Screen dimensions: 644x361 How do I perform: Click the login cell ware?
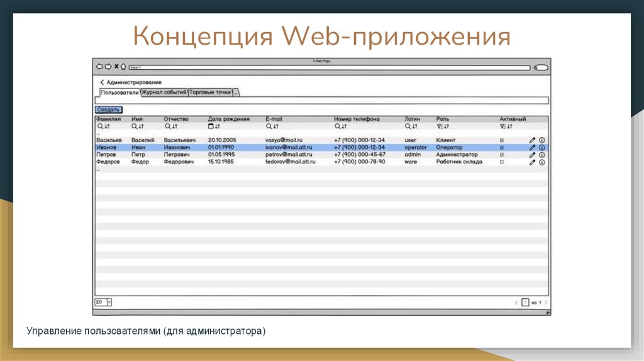(x=411, y=162)
